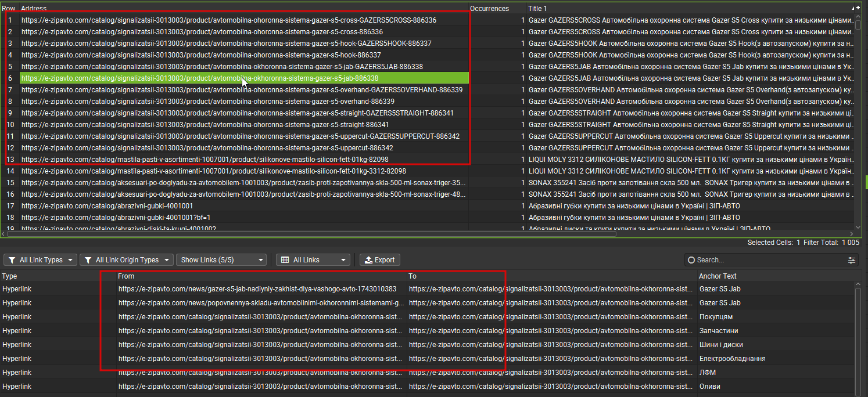Click anchor text Оливи

(x=709, y=386)
